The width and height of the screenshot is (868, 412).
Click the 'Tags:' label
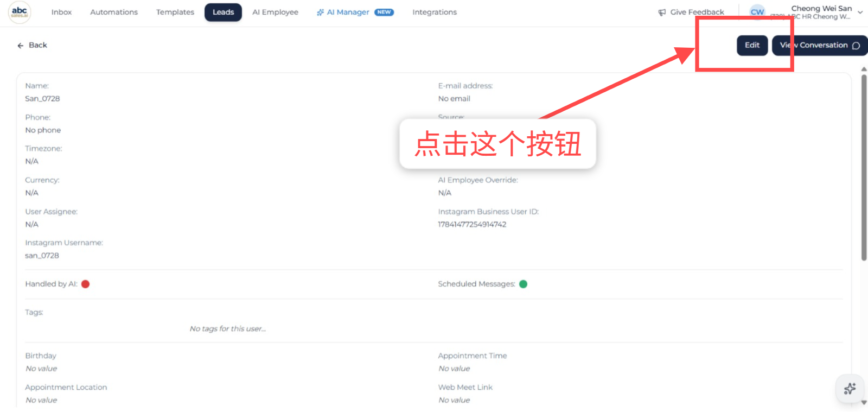point(34,312)
